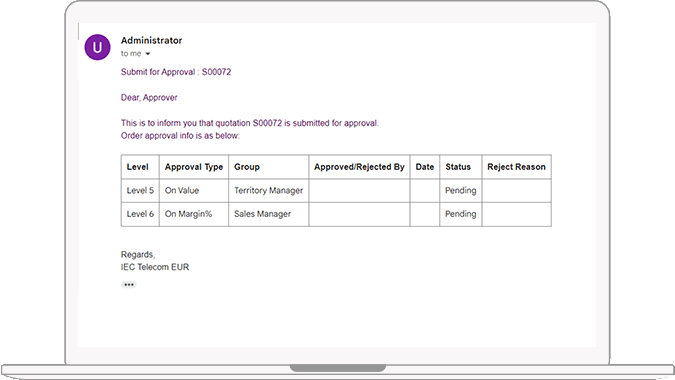This screenshot has width=675, height=380.
Task: Click the purple U sender avatar
Action: pyautogui.click(x=97, y=47)
